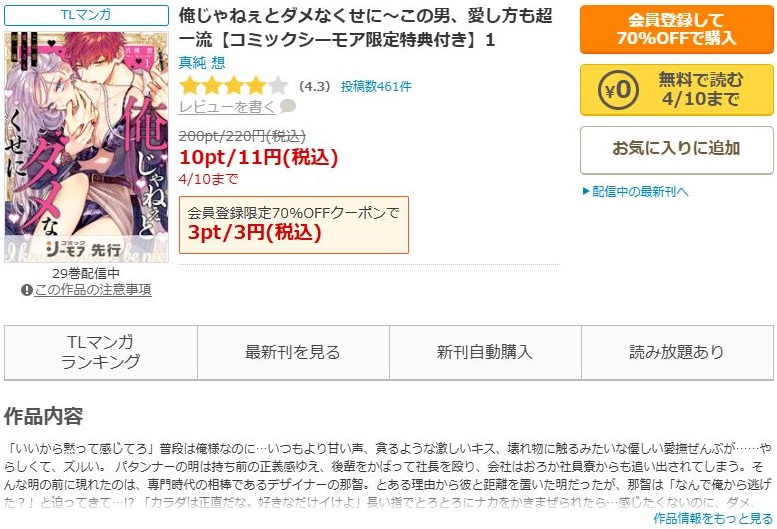
Task: Click 会員登録して70%OFFで購入 button
Action: [676, 29]
